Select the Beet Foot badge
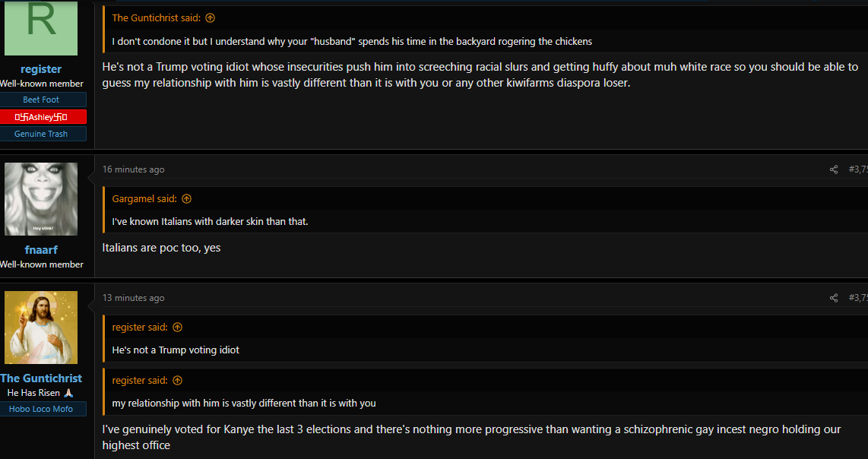Screen dimensions: 868x459 (x=41, y=100)
